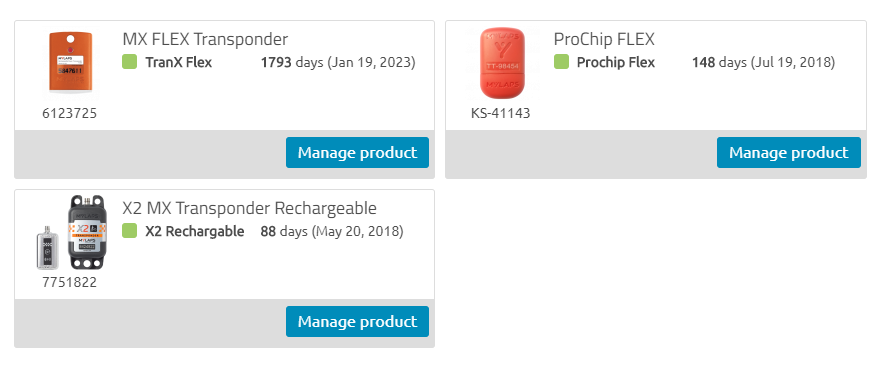Select the Prochip Flex subscription label
894x386 pixels.
pyautogui.click(x=616, y=62)
